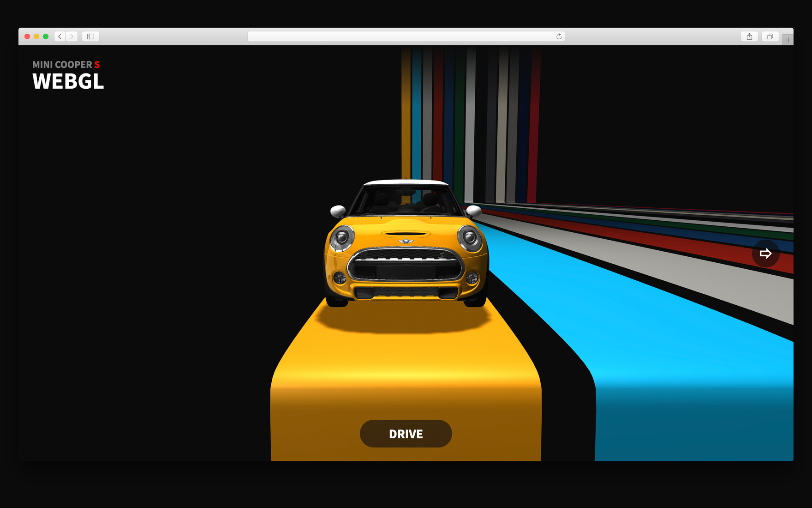Focus the browser address bar
The width and height of the screenshot is (812, 508).
[406, 36]
